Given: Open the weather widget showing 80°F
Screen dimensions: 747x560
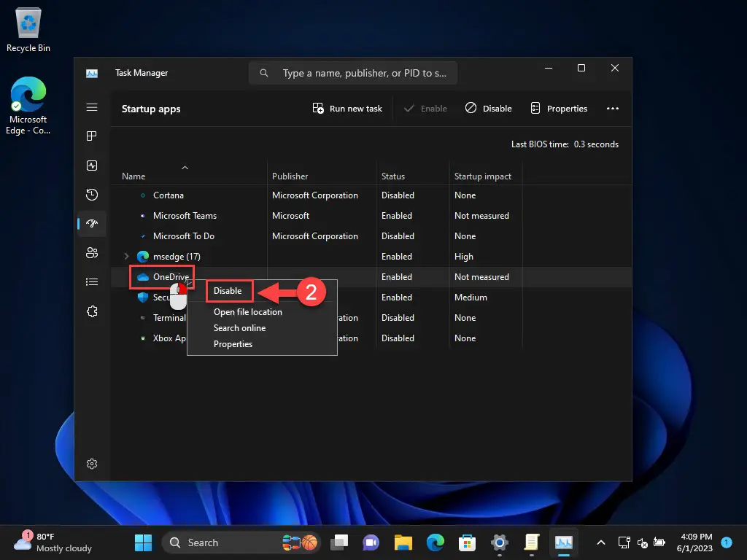Looking at the screenshot, I should [53, 542].
